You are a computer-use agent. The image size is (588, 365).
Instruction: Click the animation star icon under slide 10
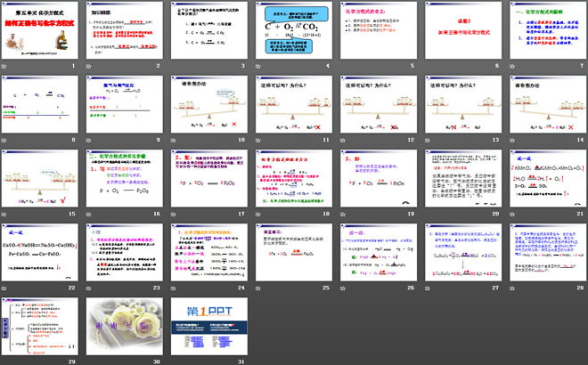pyautogui.click(x=174, y=141)
